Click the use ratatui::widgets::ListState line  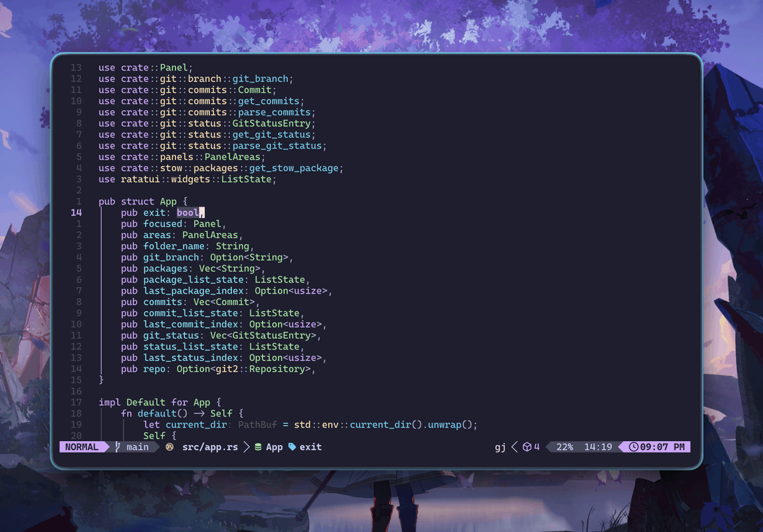coord(188,179)
